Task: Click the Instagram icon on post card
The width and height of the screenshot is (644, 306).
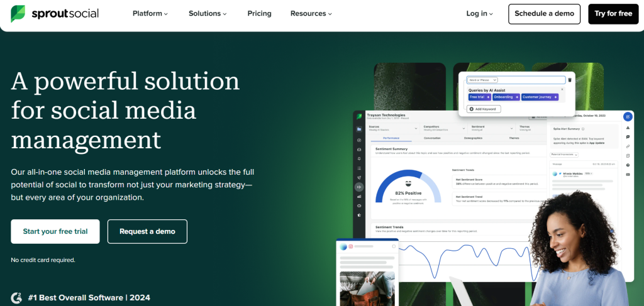Action: click(351, 246)
